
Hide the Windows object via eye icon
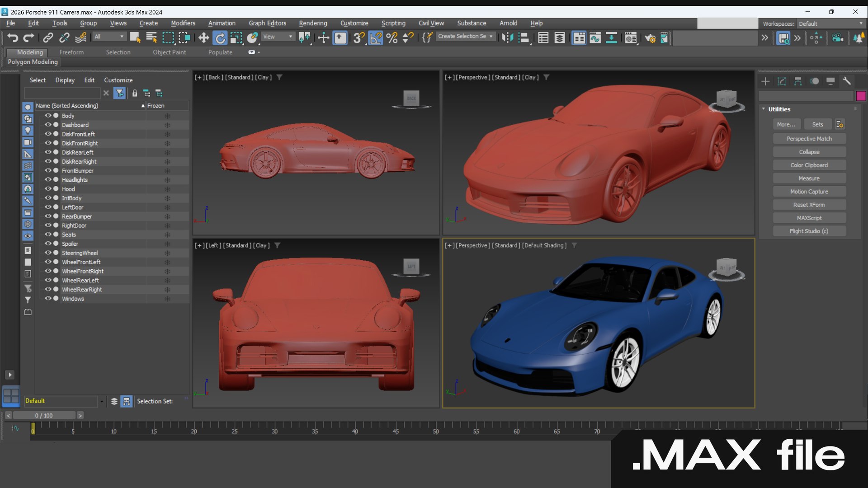point(47,299)
